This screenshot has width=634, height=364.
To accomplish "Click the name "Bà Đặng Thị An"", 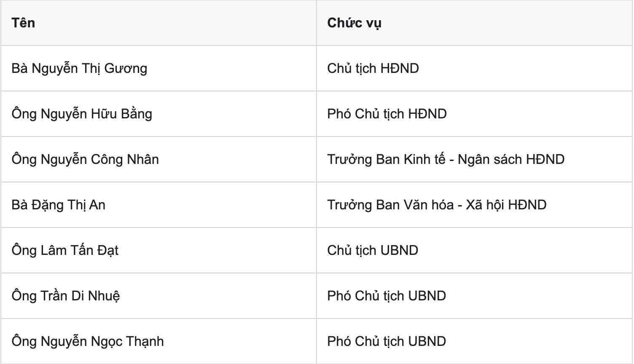I will pos(58,205).
